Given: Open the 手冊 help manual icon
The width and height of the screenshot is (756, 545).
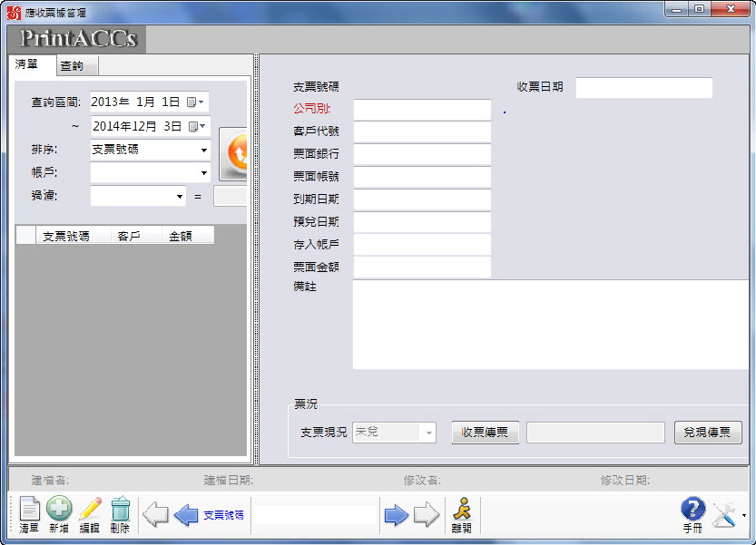Looking at the screenshot, I should coord(692,513).
